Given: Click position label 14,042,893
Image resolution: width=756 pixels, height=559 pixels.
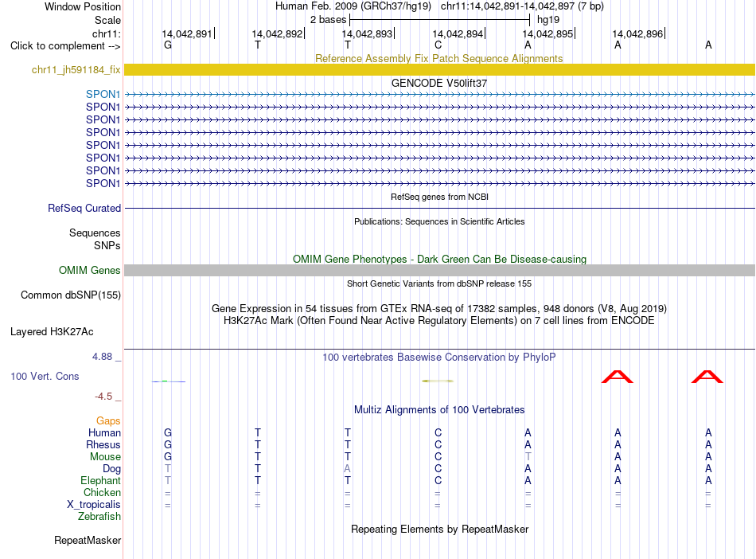Looking at the screenshot, I should [368, 33].
